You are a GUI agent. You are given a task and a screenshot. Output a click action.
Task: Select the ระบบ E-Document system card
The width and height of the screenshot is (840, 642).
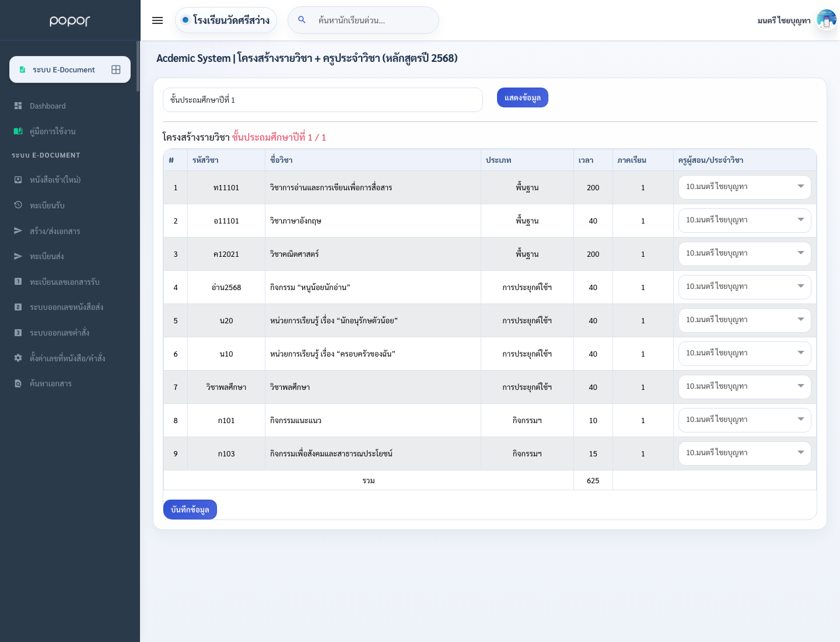[70, 69]
